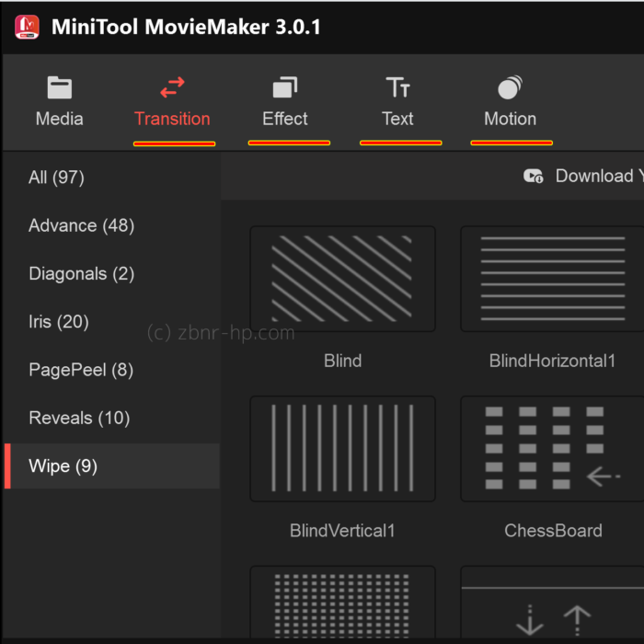Click the Effect layers icon
This screenshot has width=644, height=644.
pyautogui.click(x=285, y=87)
